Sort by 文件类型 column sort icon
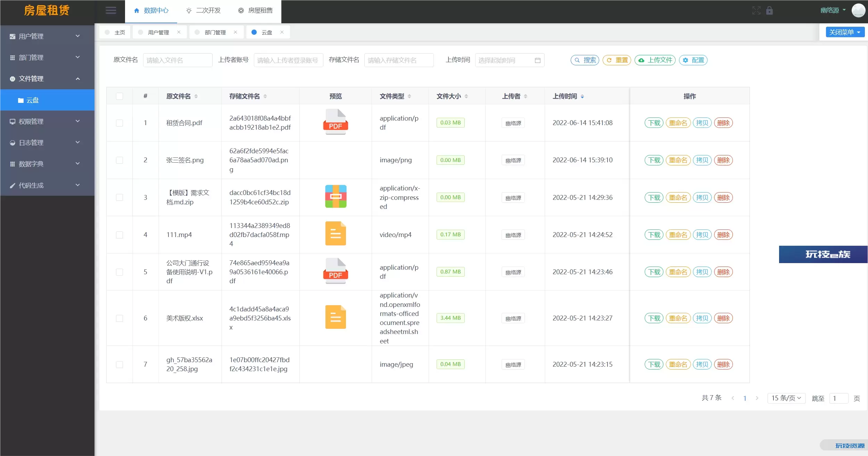 (x=409, y=96)
